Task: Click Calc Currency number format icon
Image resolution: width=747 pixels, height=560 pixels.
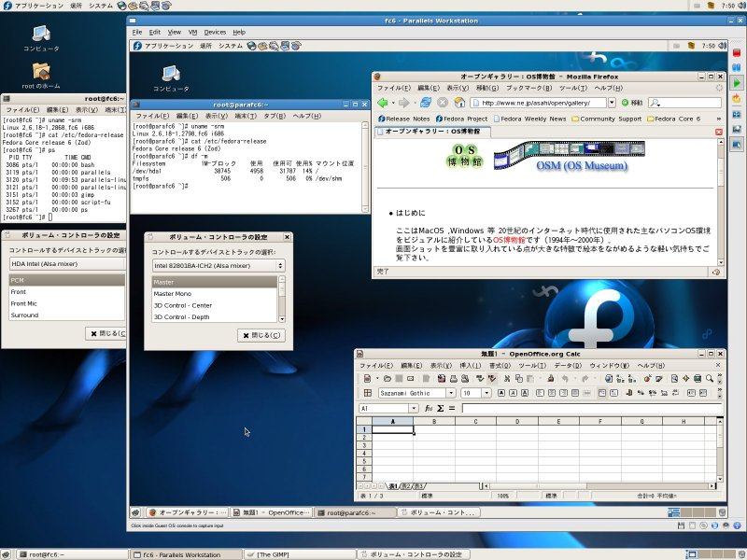Action: tap(629, 393)
